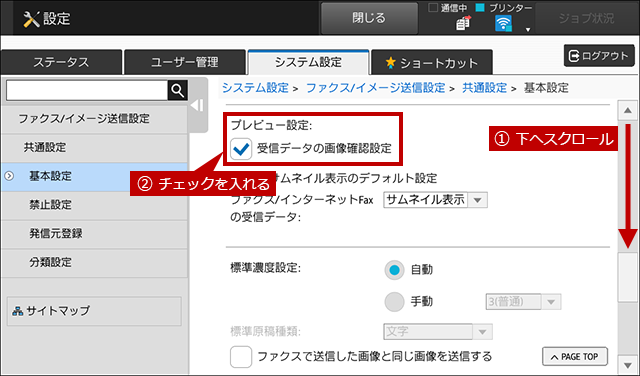Switch to the ステータス tab

61,62
